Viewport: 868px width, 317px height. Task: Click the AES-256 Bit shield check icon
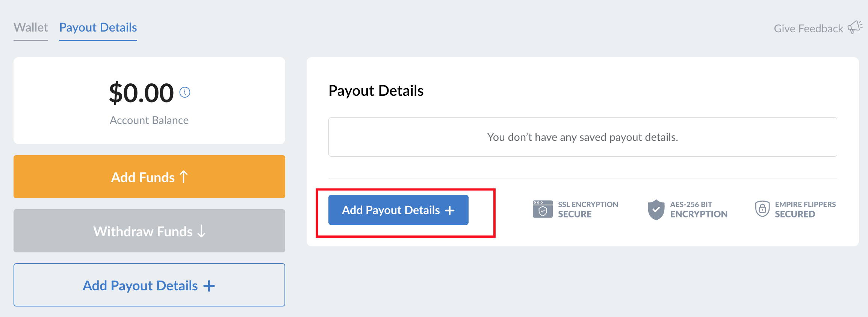click(x=656, y=210)
